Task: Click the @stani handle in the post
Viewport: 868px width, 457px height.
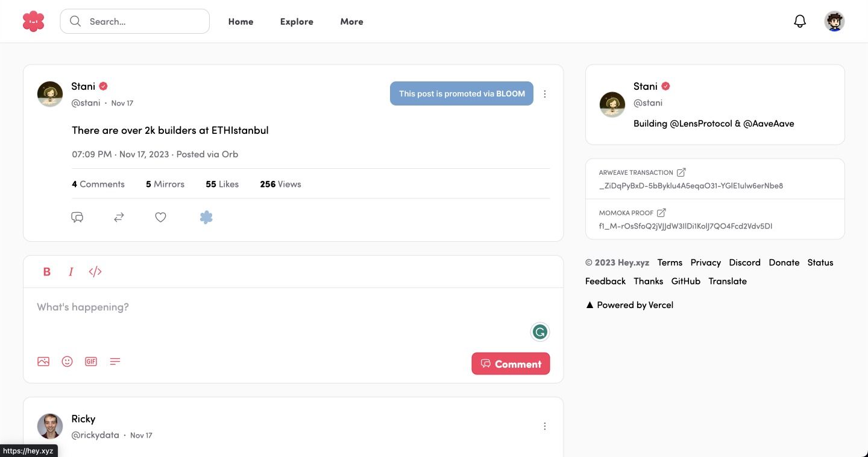Action: pos(86,102)
